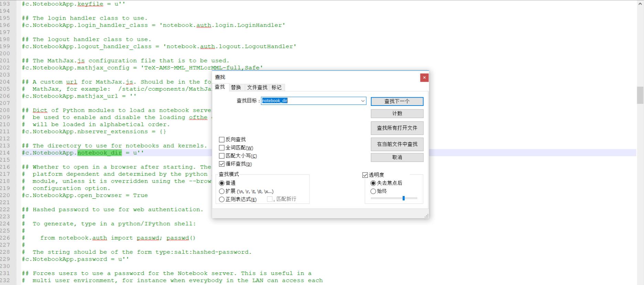Toggle the 匹配新行 checkbox

tap(270, 199)
